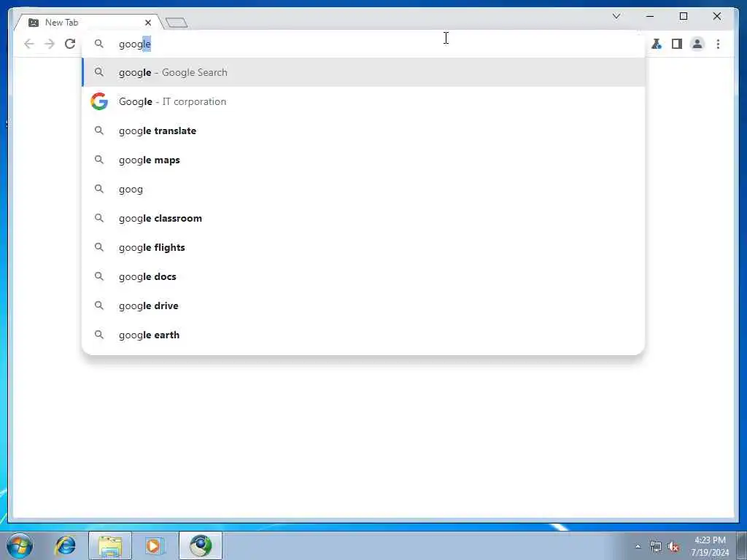The width and height of the screenshot is (747, 560).
Task: Click the Show desktop strip on the taskbar
Action: click(742, 546)
